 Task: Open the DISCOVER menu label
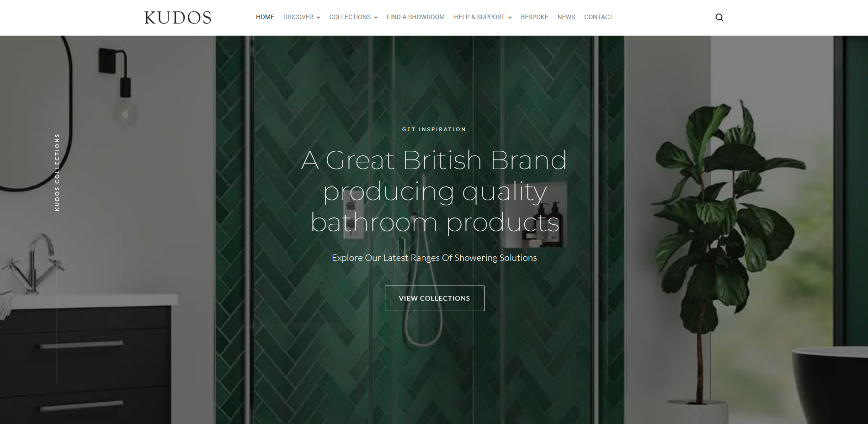click(x=298, y=17)
